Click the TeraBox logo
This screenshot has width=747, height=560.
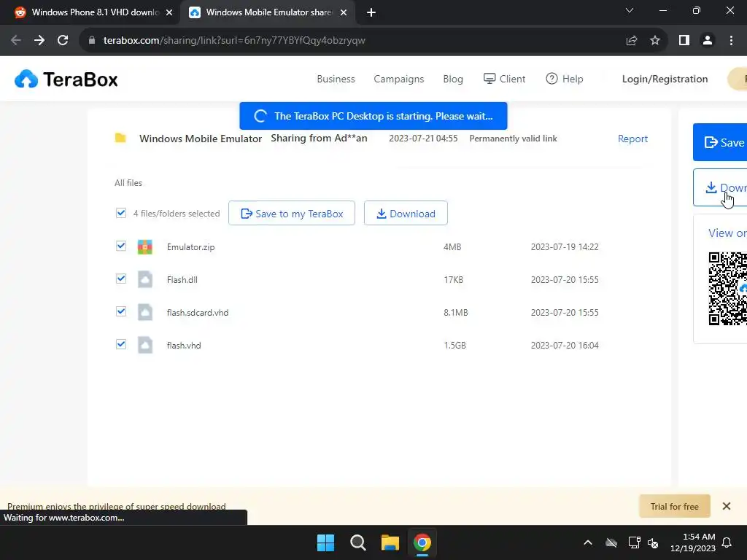point(66,79)
